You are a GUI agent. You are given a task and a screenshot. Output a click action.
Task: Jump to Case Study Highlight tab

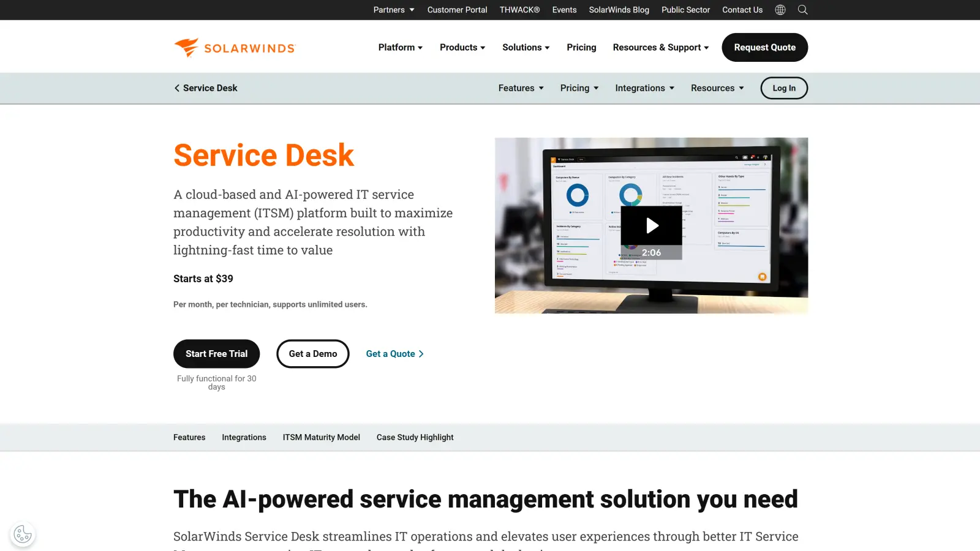tap(415, 437)
